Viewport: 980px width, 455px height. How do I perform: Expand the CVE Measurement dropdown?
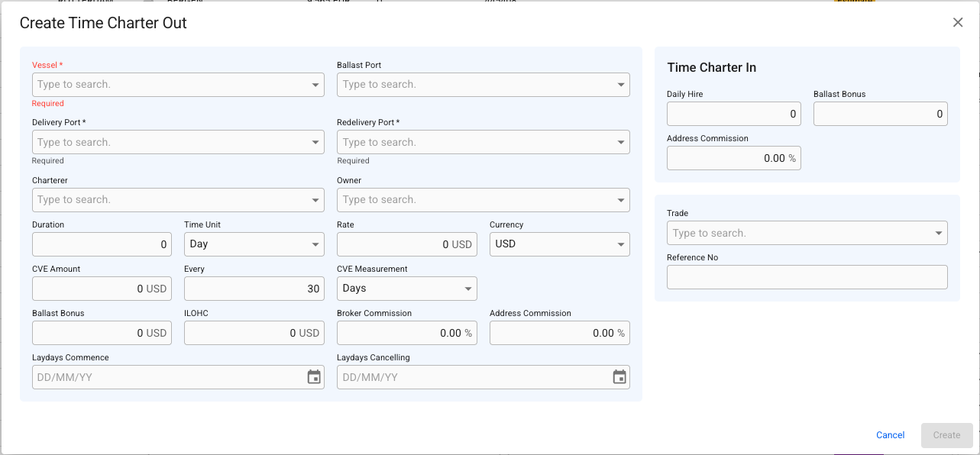pos(406,289)
